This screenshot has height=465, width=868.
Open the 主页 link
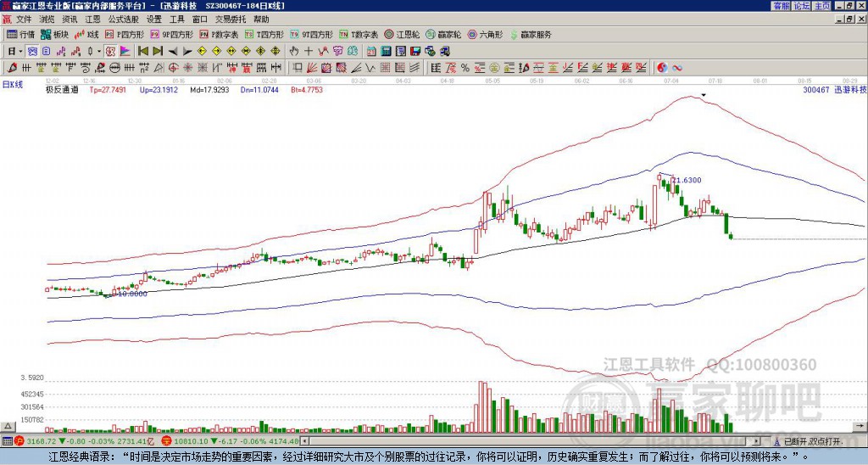[x=822, y=6]
